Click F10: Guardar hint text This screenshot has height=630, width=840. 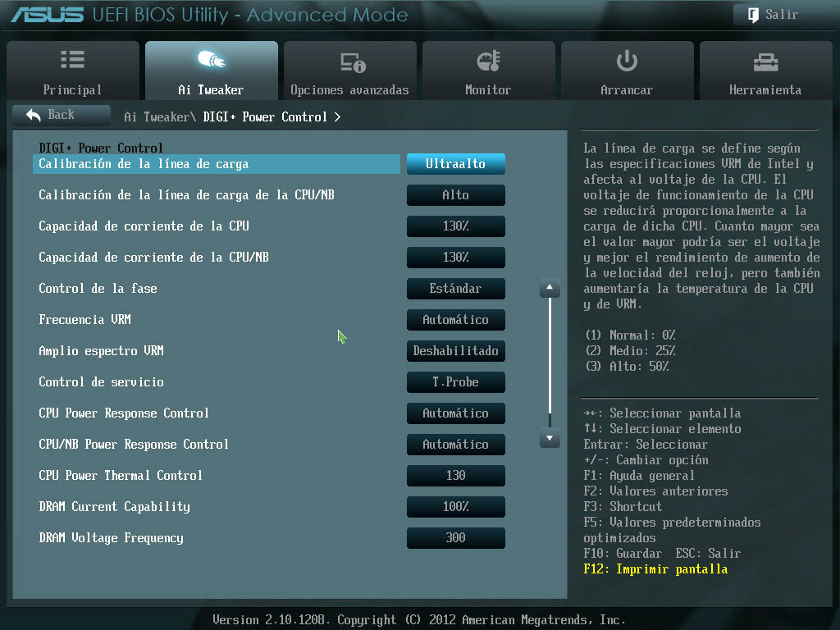pyautogui.click(x=623, y=554)
